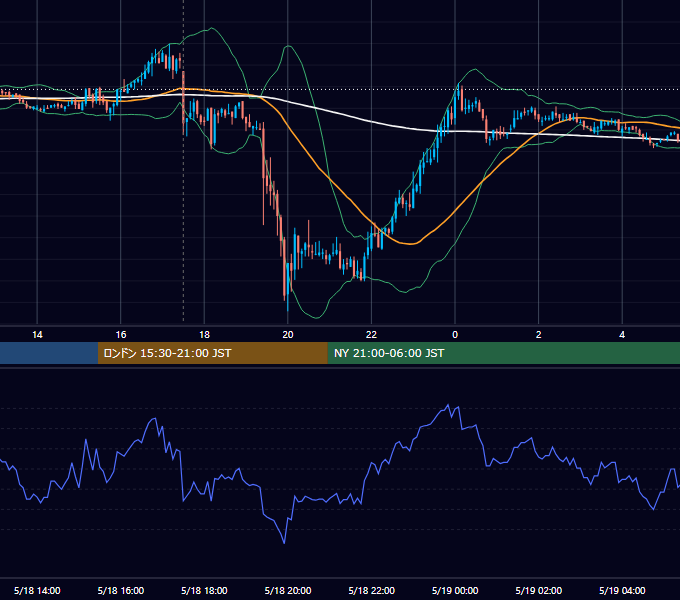
Task: Click the 0 hour axis label
Action: [x=455, y=335]
